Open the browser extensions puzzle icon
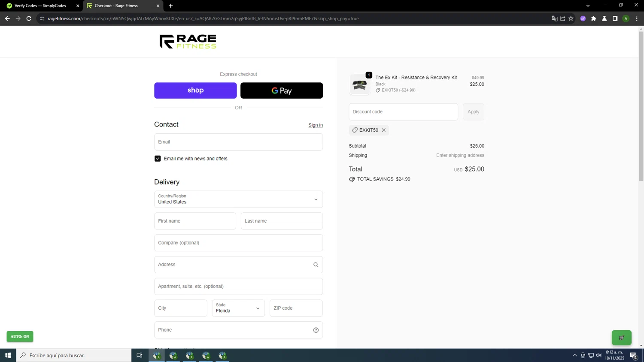 click(x=593, y=18)
